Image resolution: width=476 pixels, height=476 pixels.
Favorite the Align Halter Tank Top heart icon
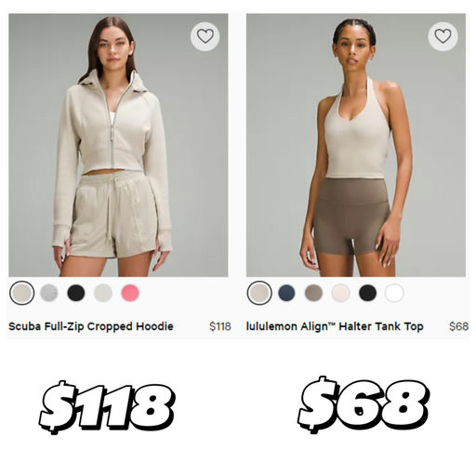443,36
